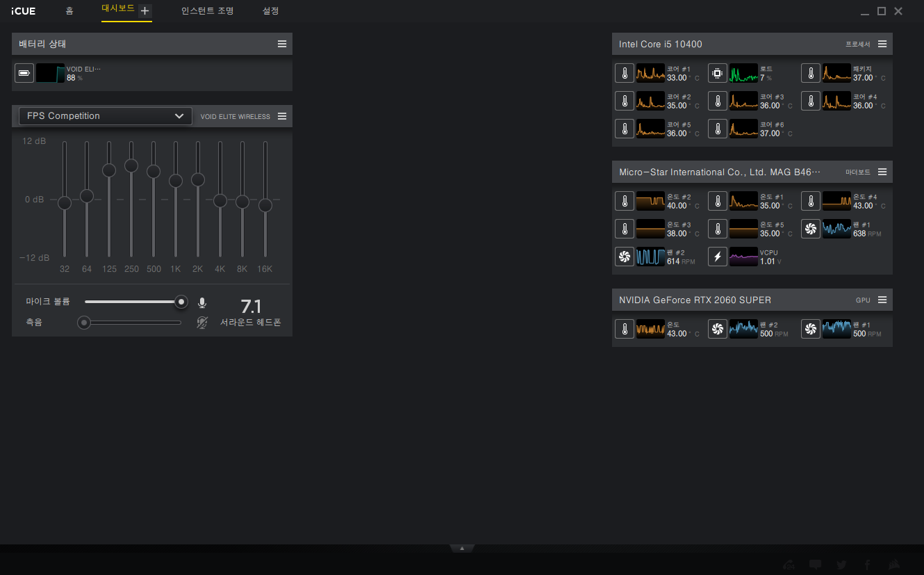
Task: Open the chat bubble icon in bottom bar
Action: coord(816,565)
